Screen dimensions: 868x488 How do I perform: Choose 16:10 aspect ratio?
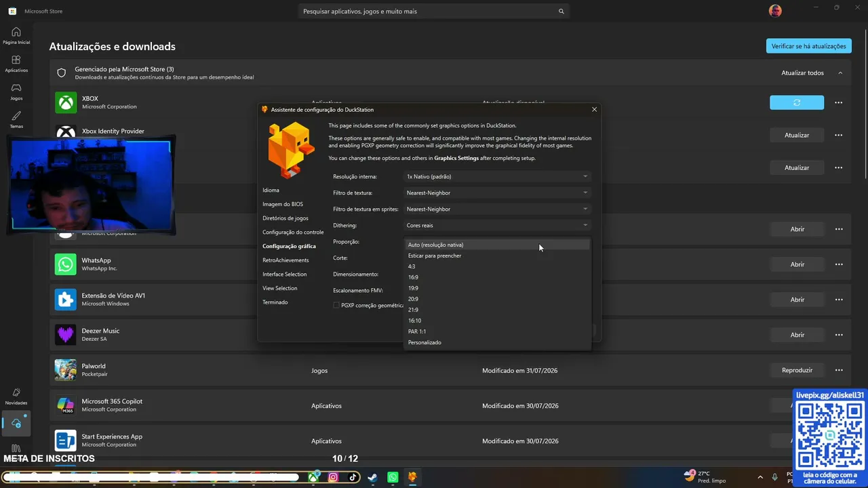point(497,321)
